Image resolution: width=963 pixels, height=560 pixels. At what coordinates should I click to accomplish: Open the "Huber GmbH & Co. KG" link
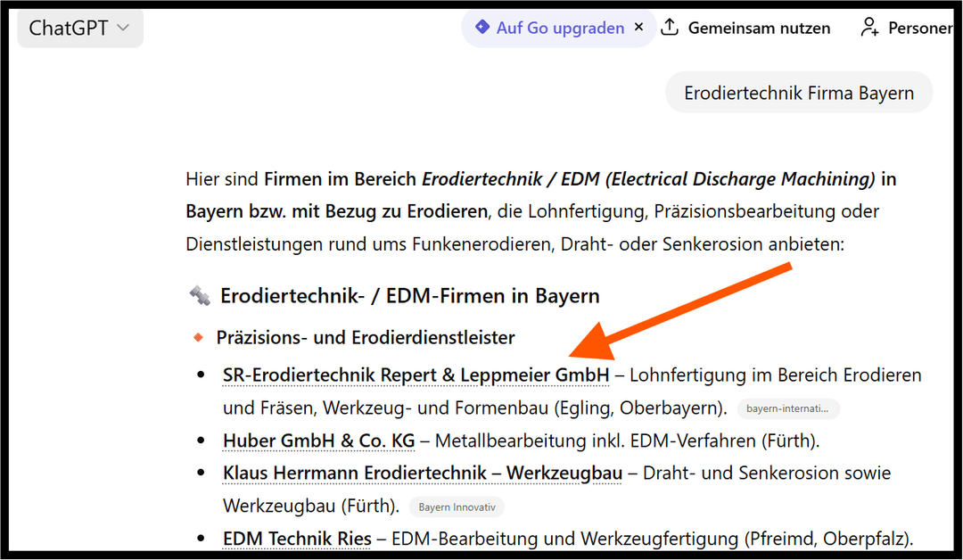[318, 441]
